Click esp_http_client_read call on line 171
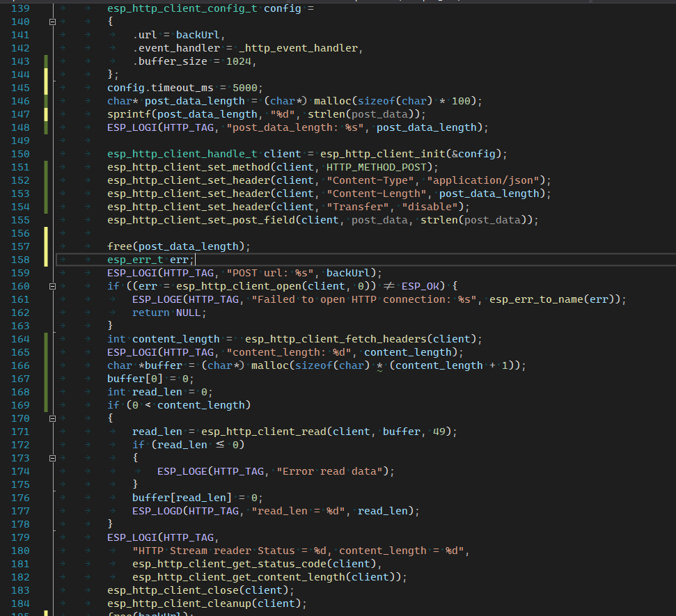Screen dimensions: 676x616 click(263, 432)
